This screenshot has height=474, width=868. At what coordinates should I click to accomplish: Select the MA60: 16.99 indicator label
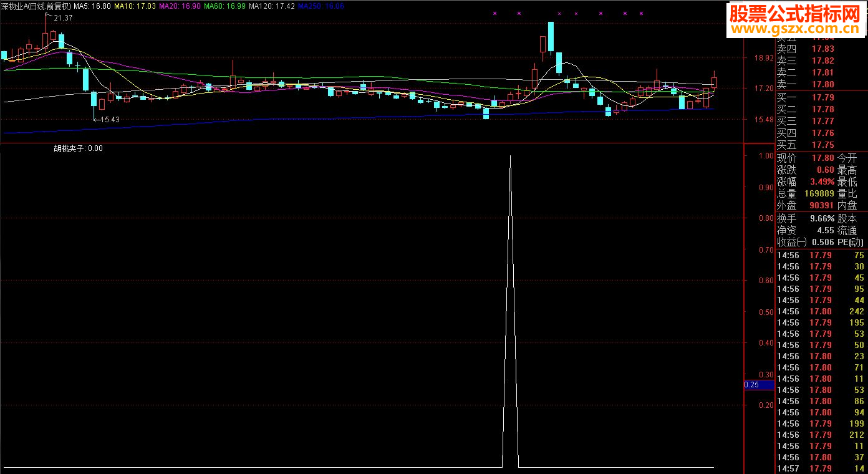pyautogui.click(x=224, y=6)
